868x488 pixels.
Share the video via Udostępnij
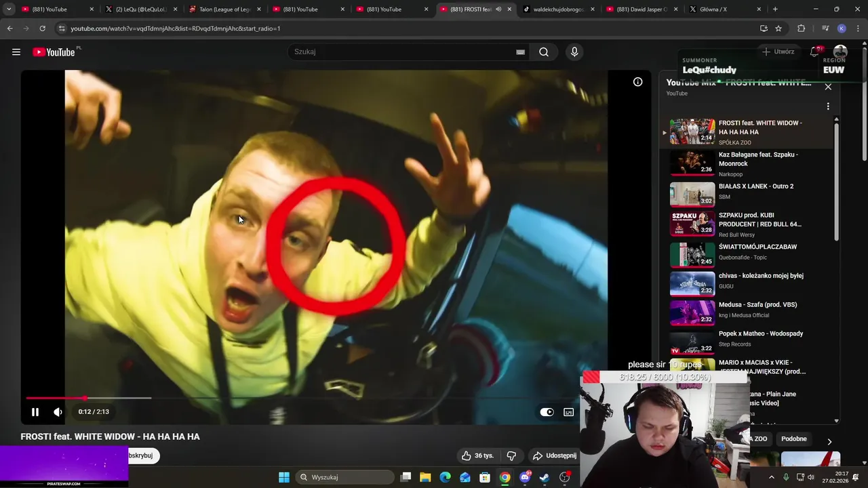pos(555,455)
